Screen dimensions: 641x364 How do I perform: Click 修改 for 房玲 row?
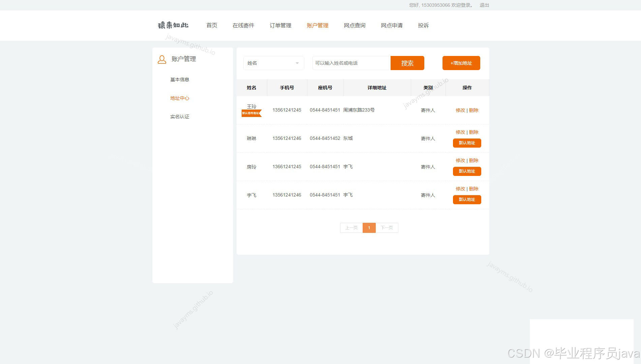click(460, 160)
